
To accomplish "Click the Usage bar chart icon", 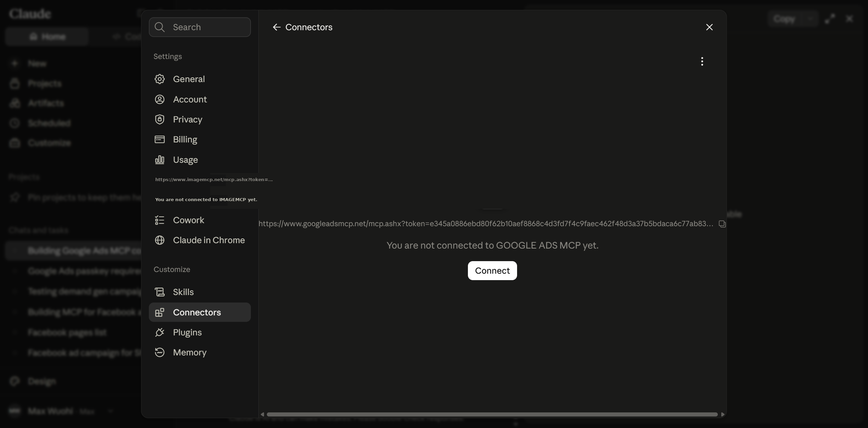I will (x=160, y=160).
